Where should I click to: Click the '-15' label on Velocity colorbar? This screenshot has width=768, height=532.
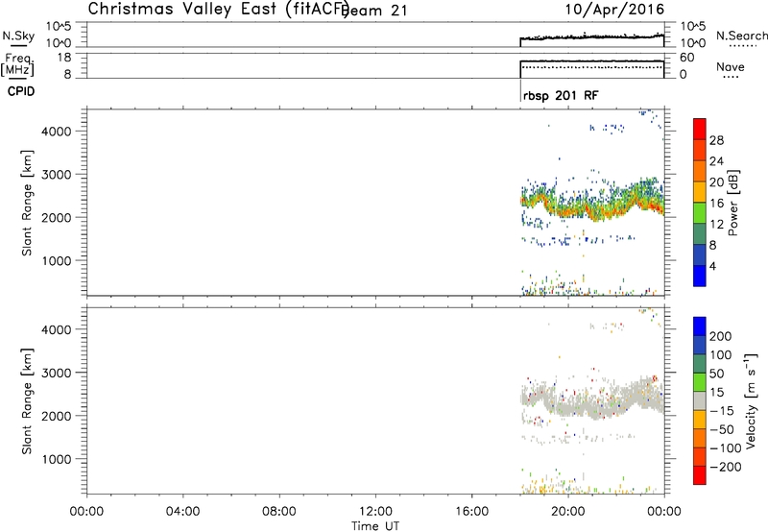tap(722, 410)
